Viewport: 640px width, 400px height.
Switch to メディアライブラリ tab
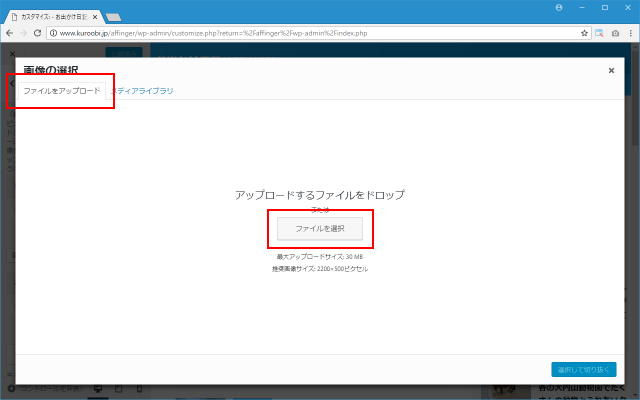(142, 91)
